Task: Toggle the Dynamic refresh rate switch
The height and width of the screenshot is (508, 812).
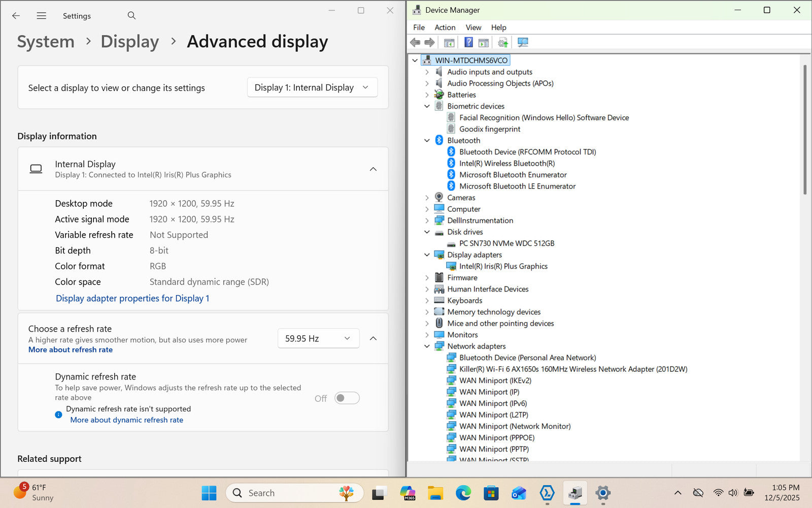Action: pyautogui.click(x=347, y=398)
